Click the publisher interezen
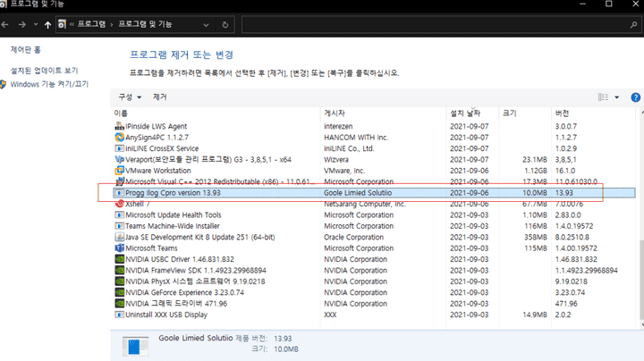This screenshot has width=644, height=361. tap(338, 126)
